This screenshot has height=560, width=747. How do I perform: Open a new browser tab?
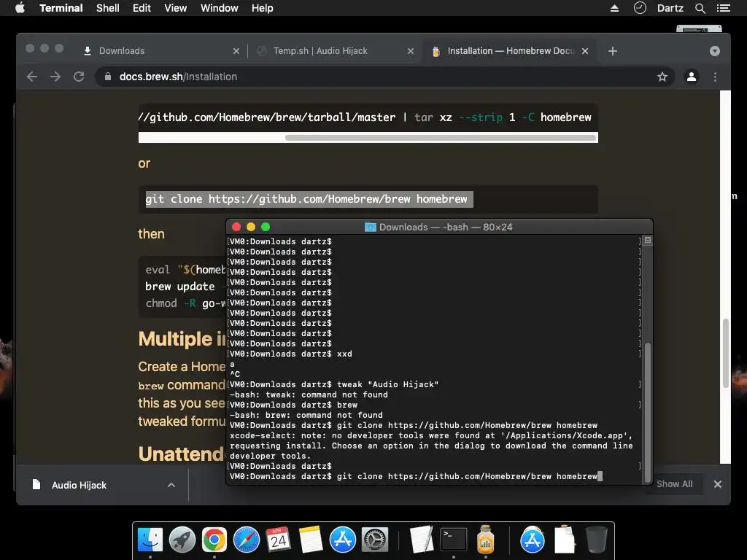613,51
